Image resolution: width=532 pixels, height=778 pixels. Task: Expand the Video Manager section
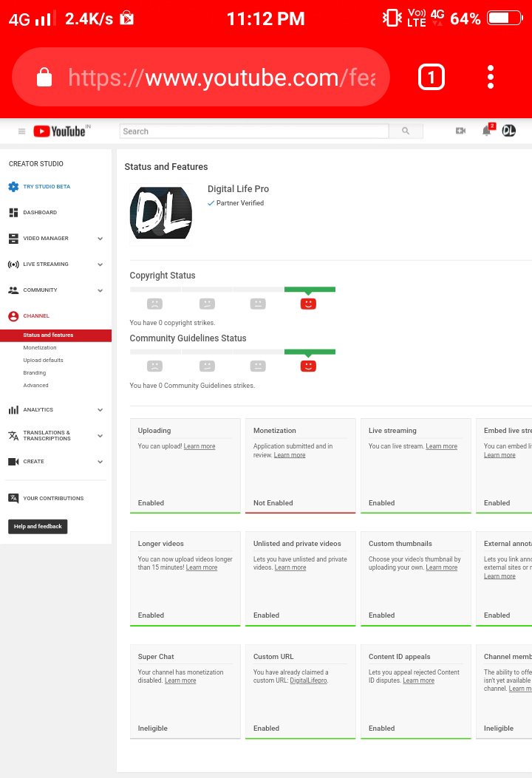coord(100,239)
